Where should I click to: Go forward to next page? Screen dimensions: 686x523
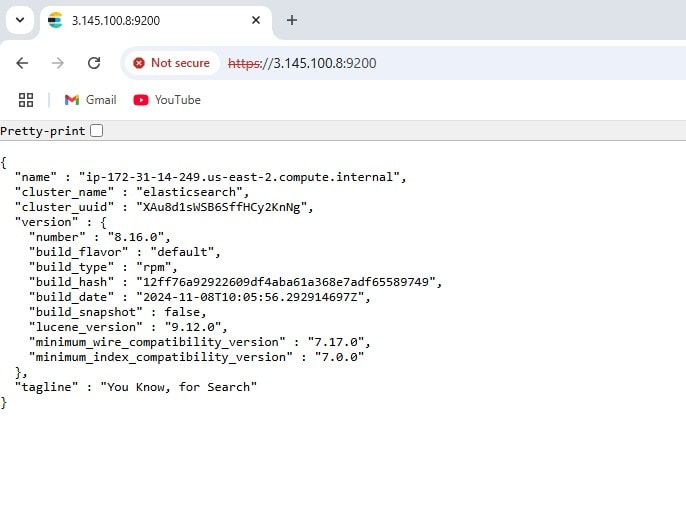point(58,63)
